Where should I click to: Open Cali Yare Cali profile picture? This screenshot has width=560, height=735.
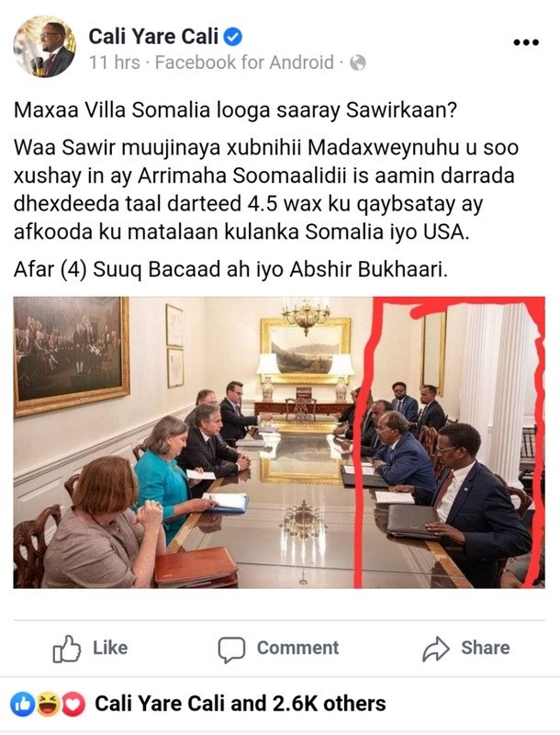click(44, 47)
